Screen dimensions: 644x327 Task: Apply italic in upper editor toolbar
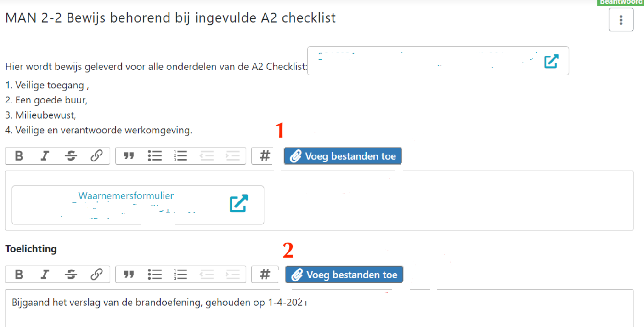tap(45, 156)
